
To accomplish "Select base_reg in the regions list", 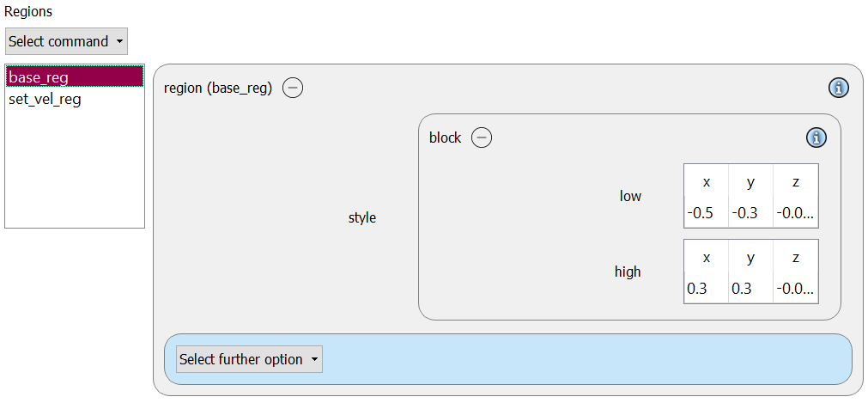I will pyautogui.click(x=75, y=77).
